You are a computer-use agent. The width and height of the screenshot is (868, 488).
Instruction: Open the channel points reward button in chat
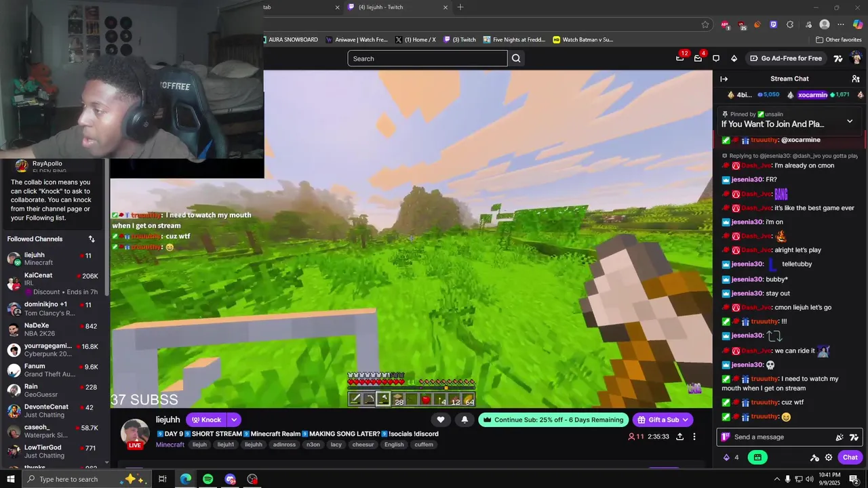[x=757, y=457]
